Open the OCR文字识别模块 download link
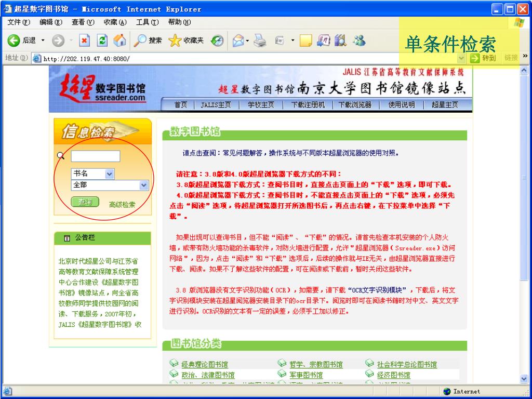The height and width of the screenshot is (399, 532). [x=377, y=290]
